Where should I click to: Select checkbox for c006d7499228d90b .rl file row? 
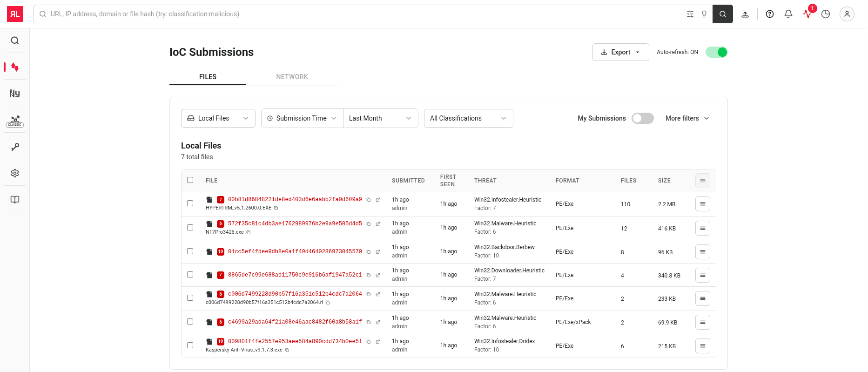[190, 298]
